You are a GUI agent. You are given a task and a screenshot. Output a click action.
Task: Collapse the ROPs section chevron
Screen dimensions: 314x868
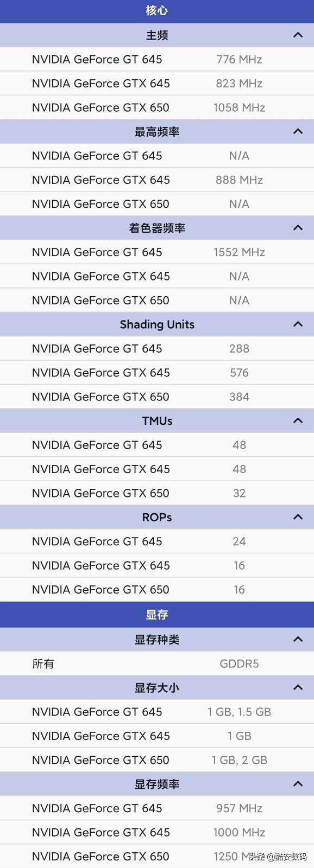coord(298,517)
